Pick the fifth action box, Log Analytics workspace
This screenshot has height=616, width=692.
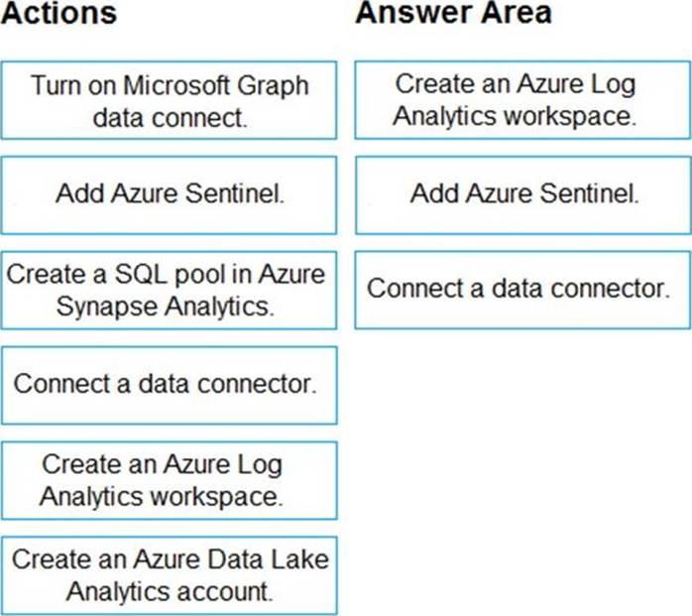point(169,479)
